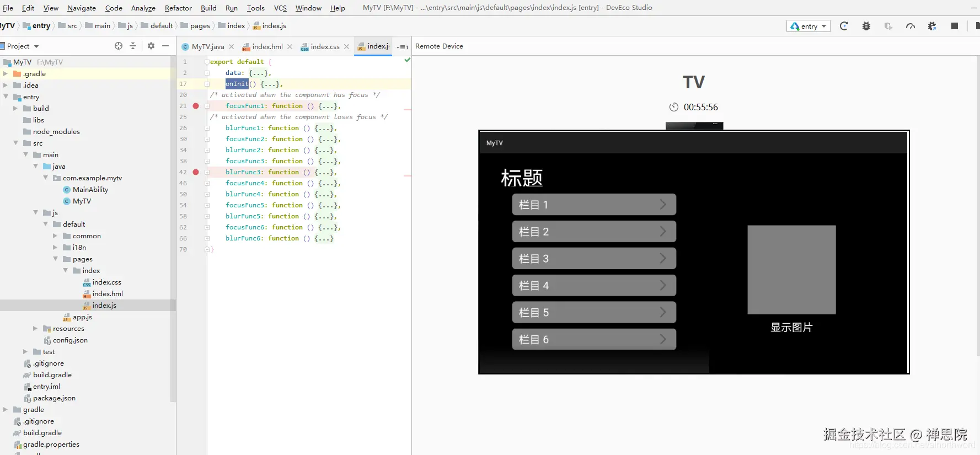The height and width of the screenshot is (455, 980).
Task: Close the index.hml tab
Action: [290, 47]
